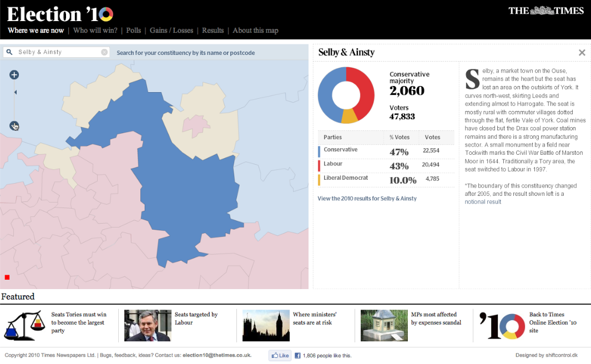
Task: Click the election10@thetimes.co.uk email link
Action: pos(217,355)
